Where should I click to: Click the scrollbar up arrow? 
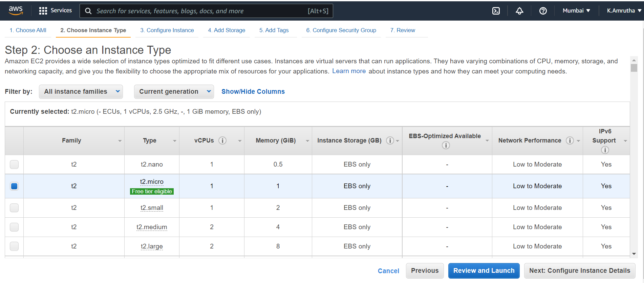[x=634, y=60]
